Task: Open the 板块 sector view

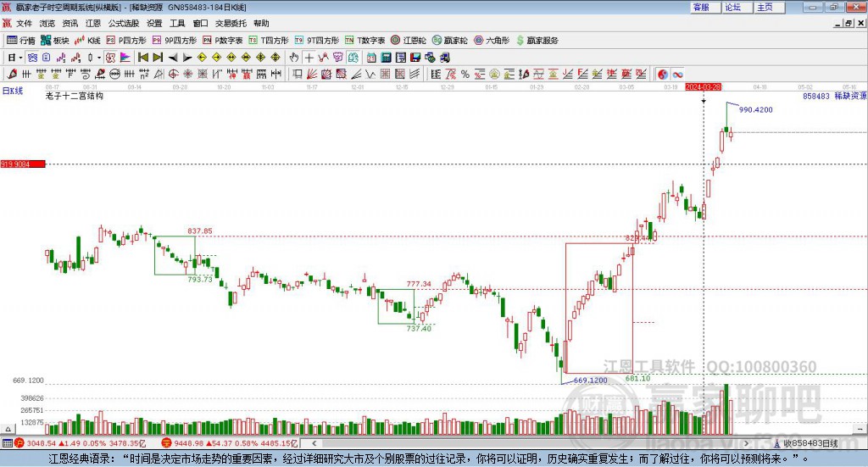Action: (54, 41)
